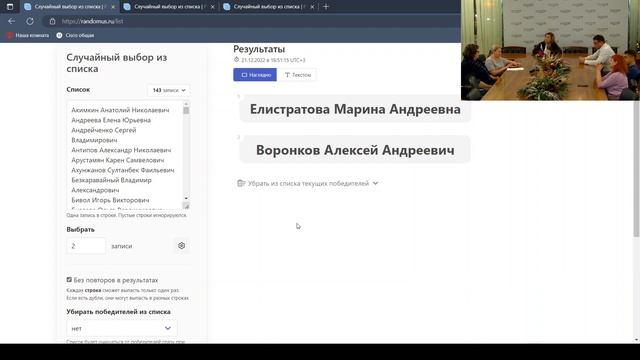Click the clock icon by results timestamp
Viewport: 640px width, 360px height.
coord(236,60)
